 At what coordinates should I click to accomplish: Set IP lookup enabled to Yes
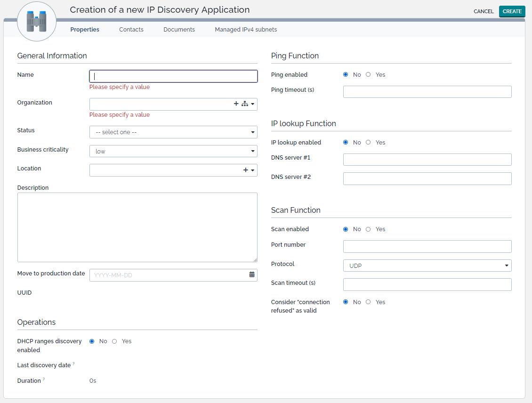tap(368, 142)
